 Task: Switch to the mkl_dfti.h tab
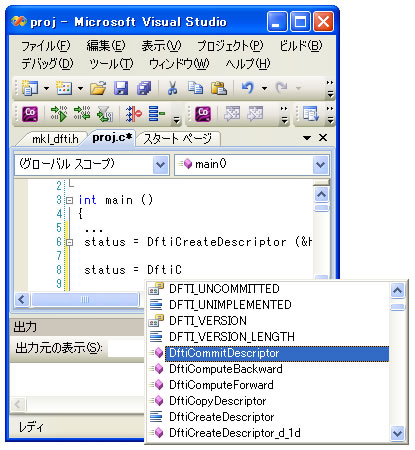55,139
